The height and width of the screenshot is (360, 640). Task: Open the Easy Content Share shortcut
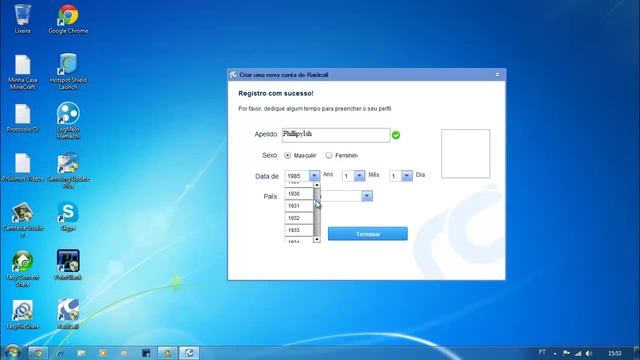[22, 269]
